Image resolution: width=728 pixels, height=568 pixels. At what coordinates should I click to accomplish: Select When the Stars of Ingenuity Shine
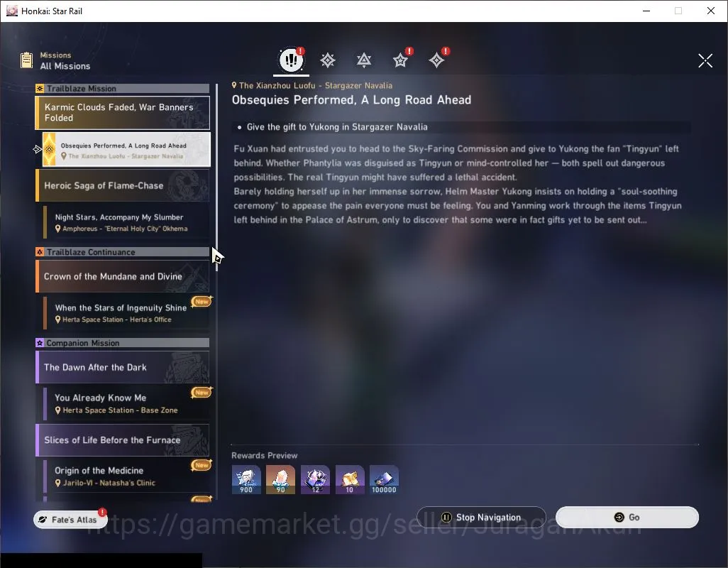coord(126,313)
